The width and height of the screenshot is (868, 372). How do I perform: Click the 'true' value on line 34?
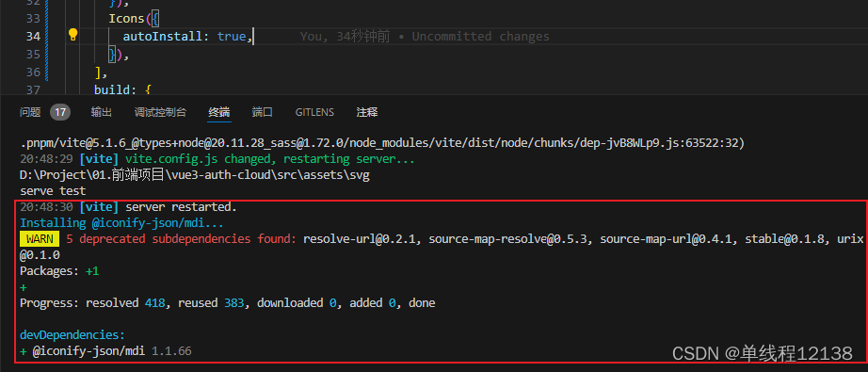click(x=232, y=37)
